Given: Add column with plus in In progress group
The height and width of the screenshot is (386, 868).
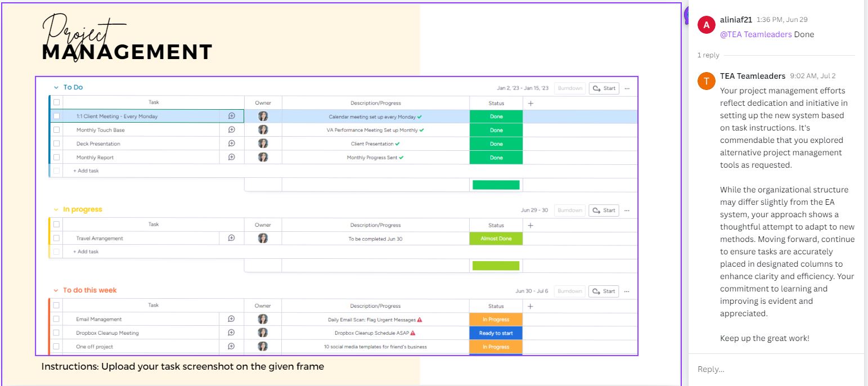Looking at the screenshot, I should tap(530, 225).
